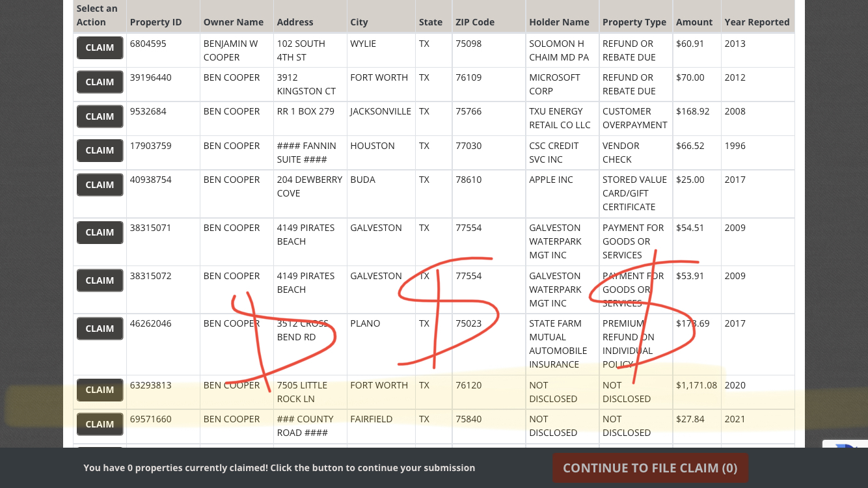Claim property ID 9532684 in Jacksonville
The width and height of the screenshot is (868, 488).
click(100, 116)
